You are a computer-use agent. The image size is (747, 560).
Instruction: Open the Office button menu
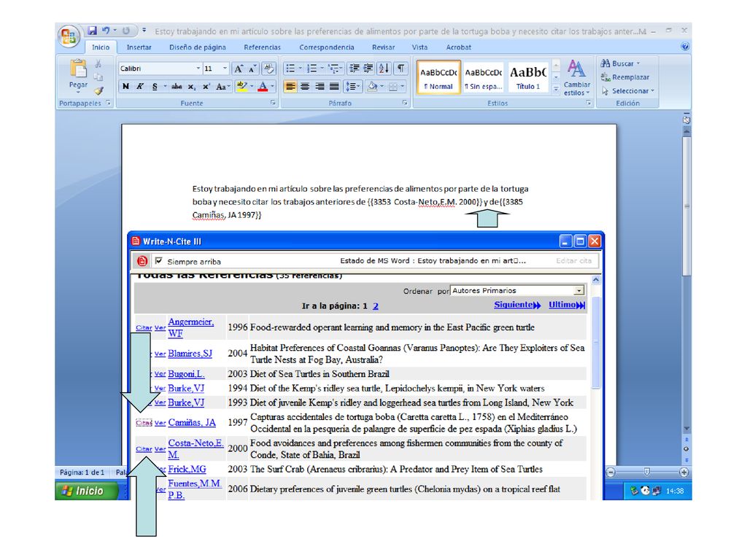(x=69, y=36)
